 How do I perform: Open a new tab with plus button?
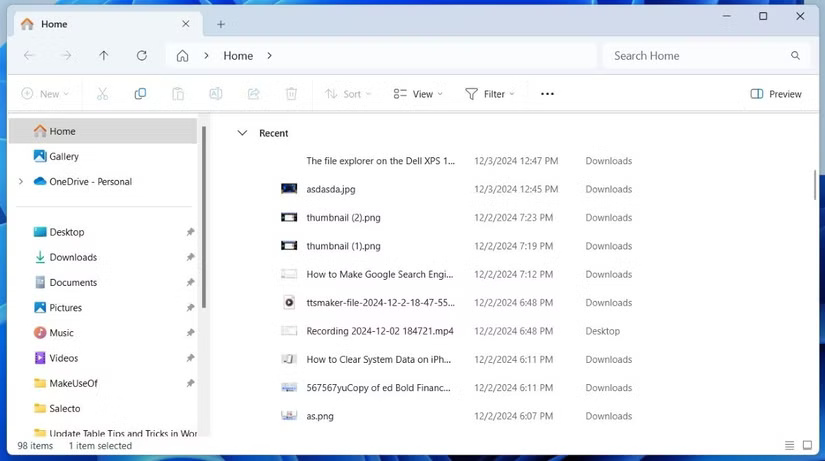click(221, 24)
